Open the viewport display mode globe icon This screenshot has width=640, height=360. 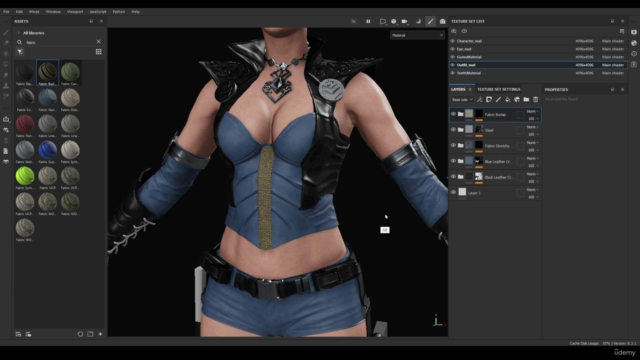[393, 21]
